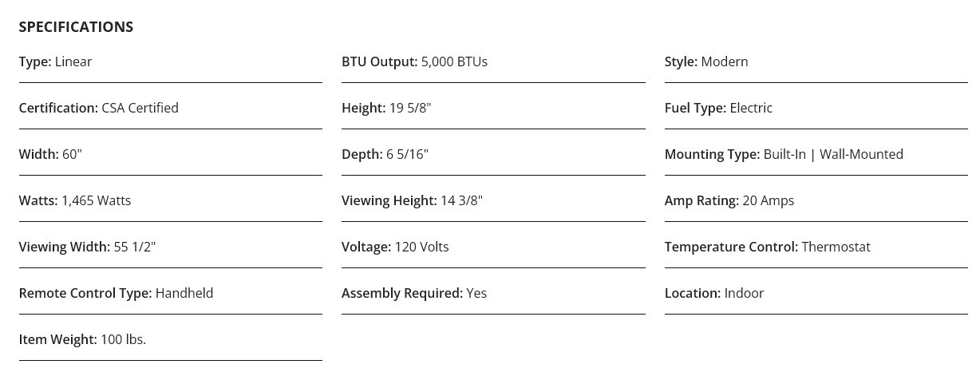This screenshot has height=380, width=980.
Task: Click the BTU Output 5,000 BTUs entry
Action: click(x=414, y=62)
